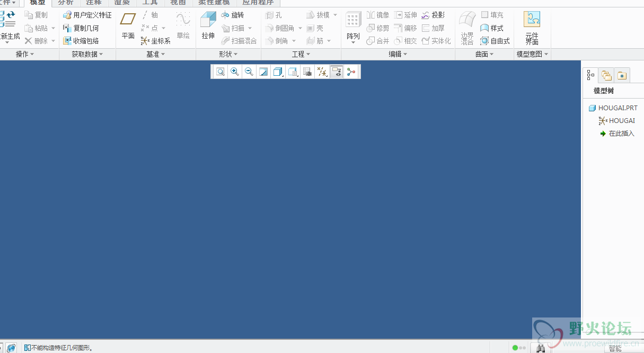Click the Paste (粘贴) command

point(37,28)
